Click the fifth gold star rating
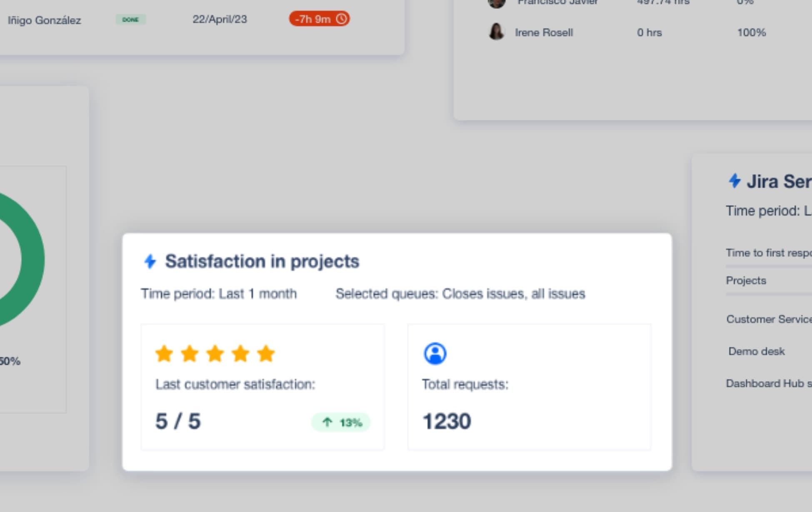Screen dimensions: 812x512 (x=266, y=354)
